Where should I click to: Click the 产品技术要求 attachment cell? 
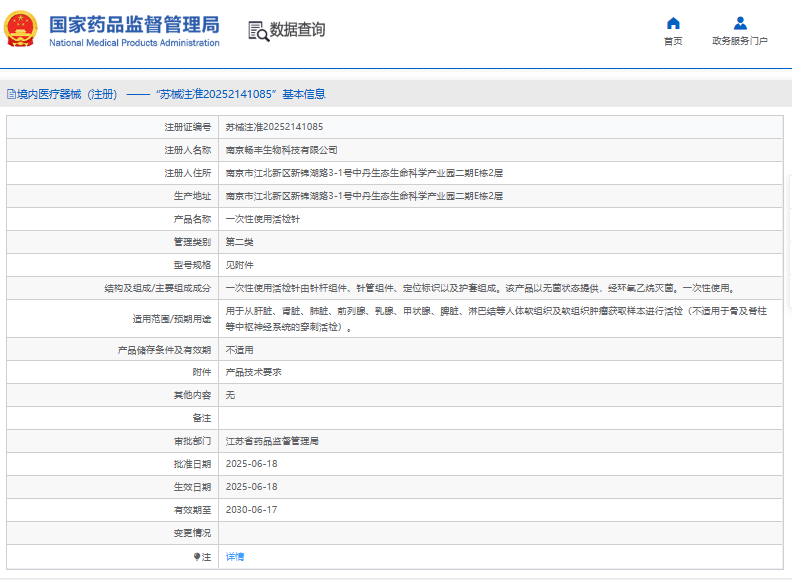(x=253, y=371)
